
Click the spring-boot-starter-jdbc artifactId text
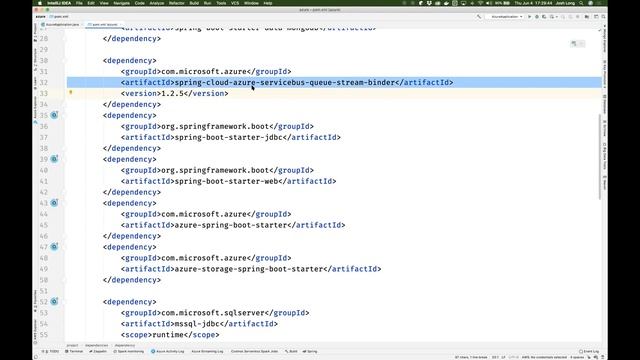click(229, 138)
